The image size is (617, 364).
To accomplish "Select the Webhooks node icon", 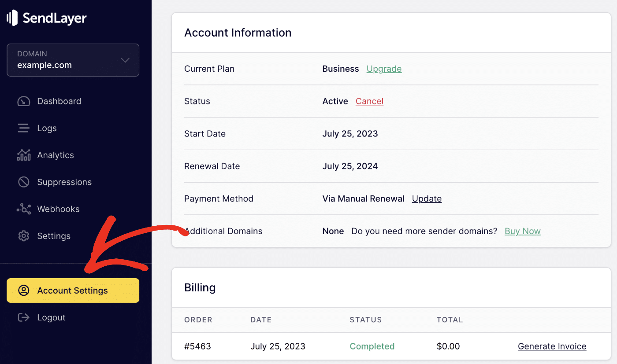I will 23,209.
